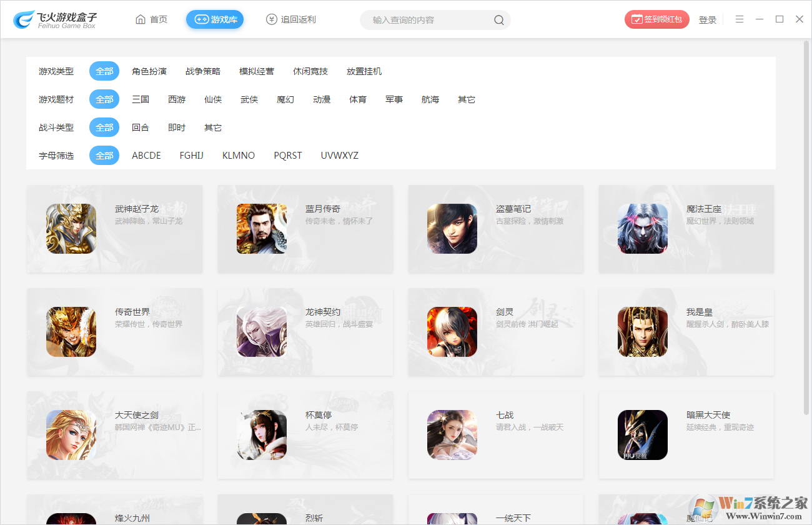Image resolution: width=812 pixels, height=525 pixels.
Task: Open the 我是皇 game icon
Action: click(643, 332)
